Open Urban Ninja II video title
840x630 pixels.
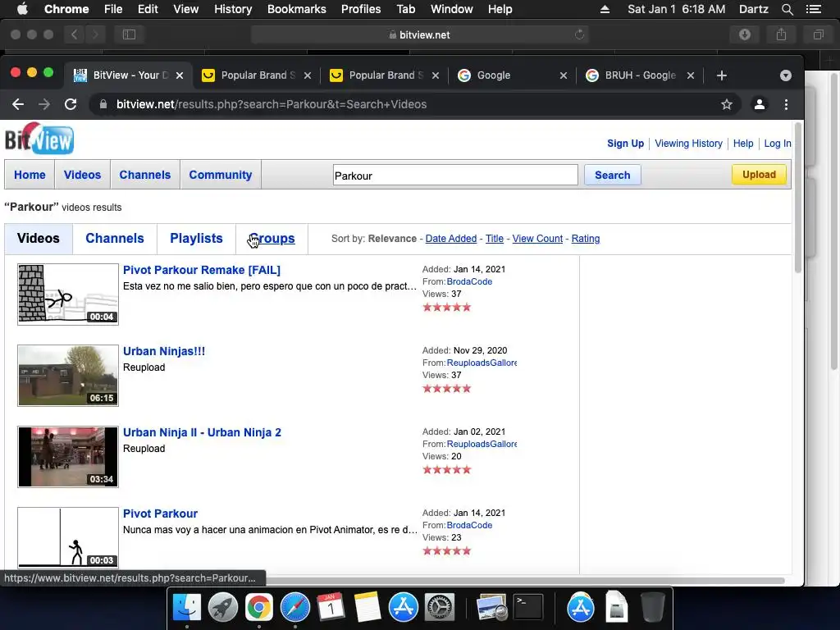coord(202,432)
